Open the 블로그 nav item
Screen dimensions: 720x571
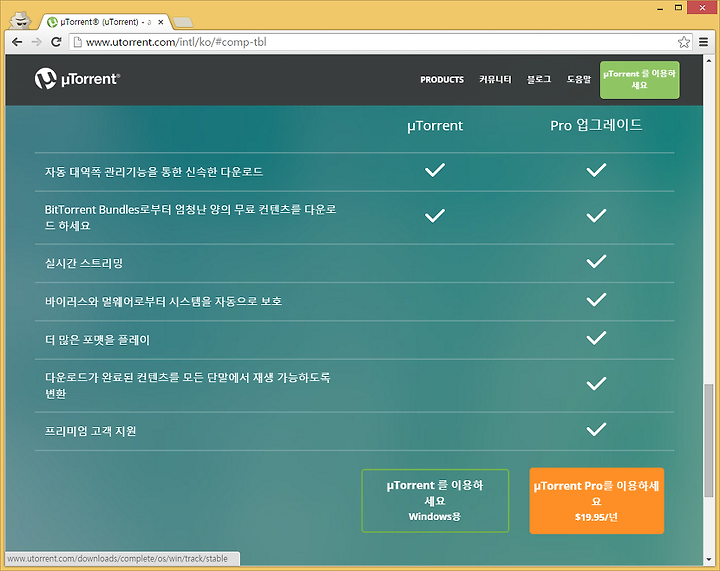(539, 79)
